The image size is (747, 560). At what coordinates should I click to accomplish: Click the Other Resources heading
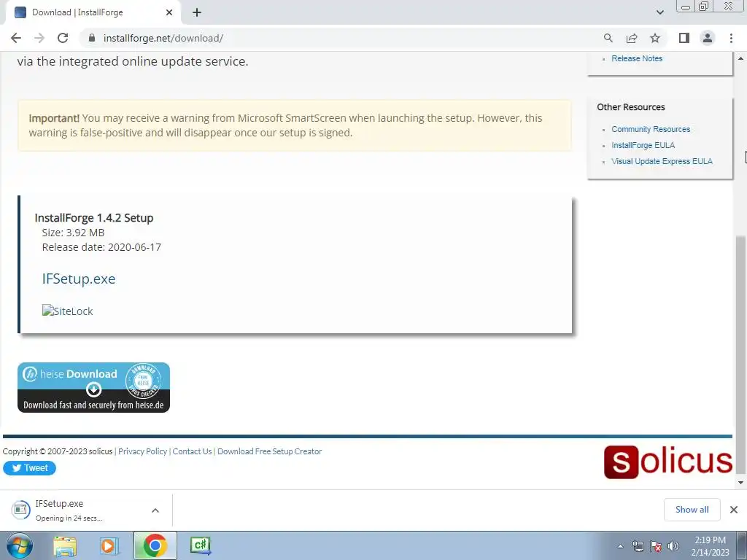pos(631,107)
